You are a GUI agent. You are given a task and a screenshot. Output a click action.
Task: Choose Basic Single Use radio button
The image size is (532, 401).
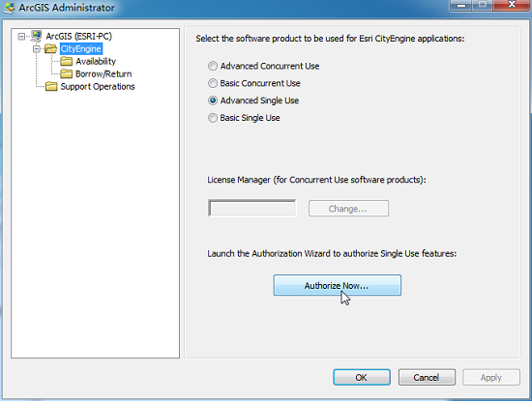point(213,118)
